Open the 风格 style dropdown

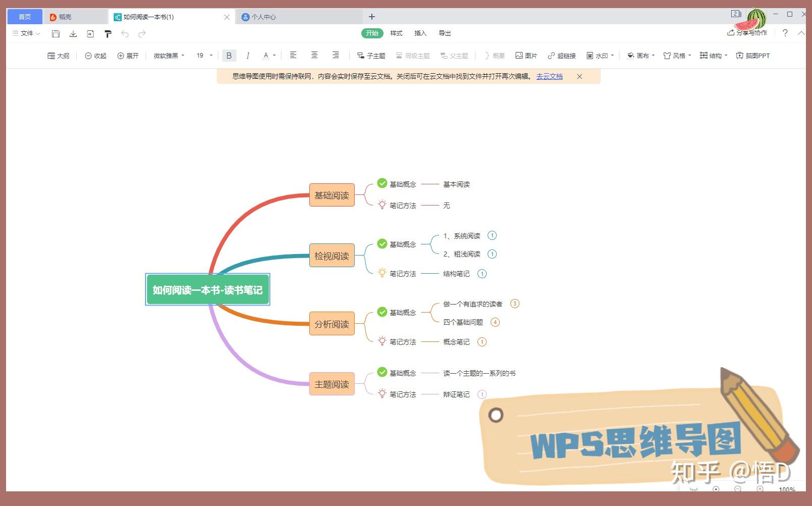[x=676, y=56]
